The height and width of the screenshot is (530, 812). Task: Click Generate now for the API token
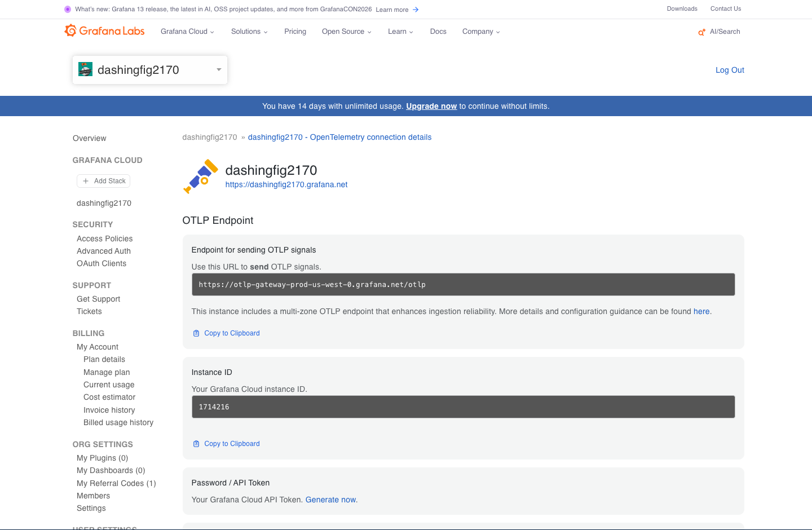click(x=331, y=500)
